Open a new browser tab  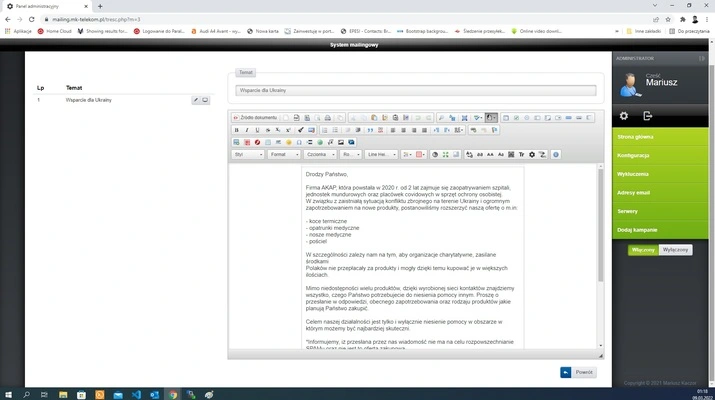click(100, 6)
